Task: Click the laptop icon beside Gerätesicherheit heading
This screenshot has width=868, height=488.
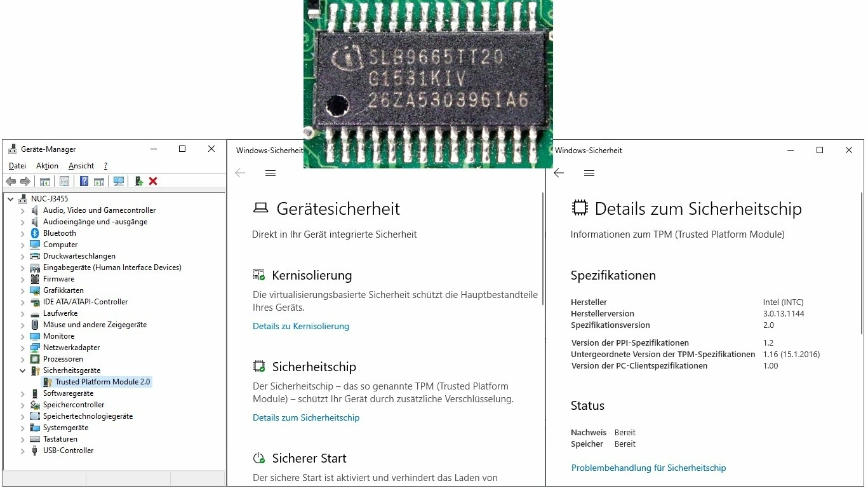Action: coord(260,208)
